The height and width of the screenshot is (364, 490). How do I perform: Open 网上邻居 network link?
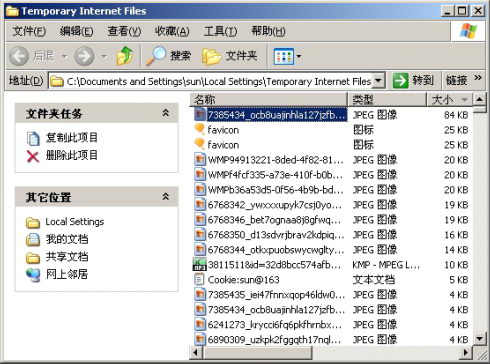pyautogui.click(x=67, y=274)
